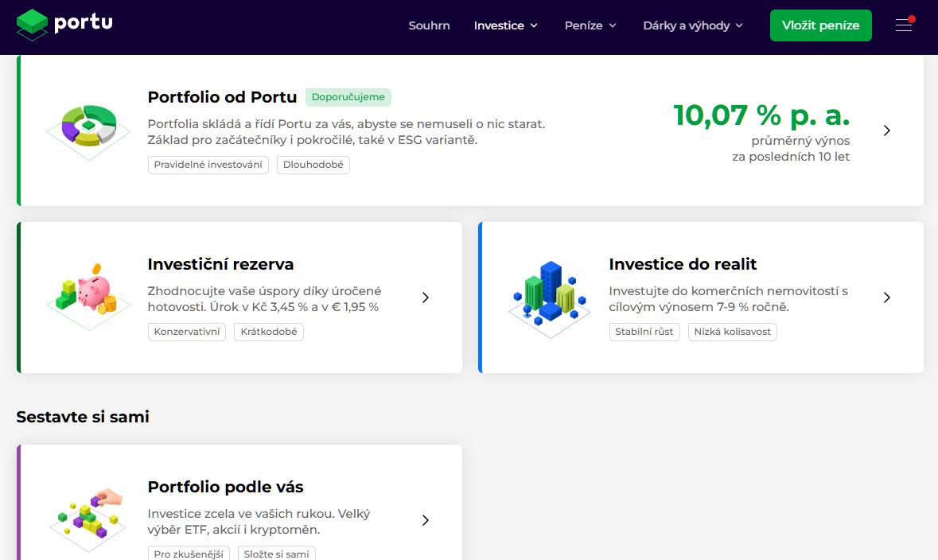Click the text 'průměrný výnos'
This screenshot has height=560, width=938.
tap(800, 141)
